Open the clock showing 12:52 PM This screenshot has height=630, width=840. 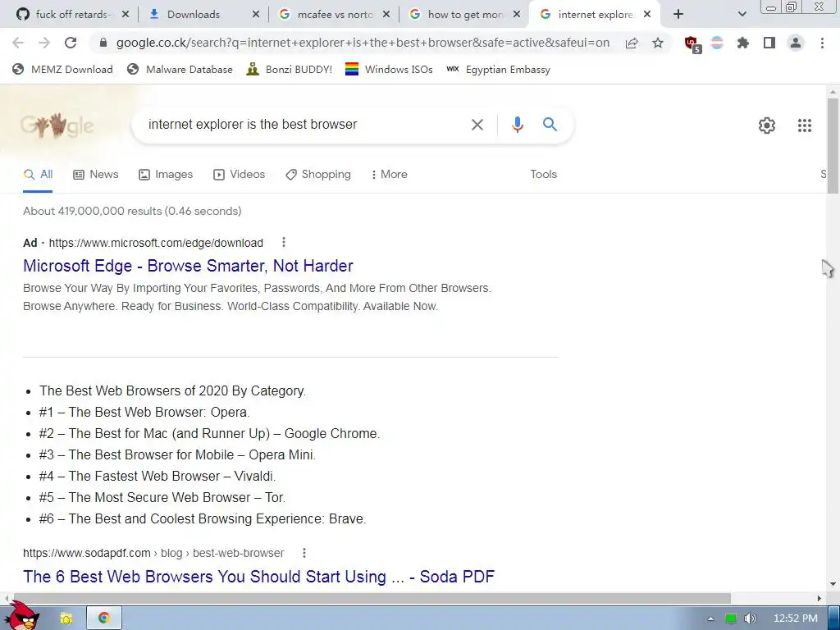click(796, 619)
